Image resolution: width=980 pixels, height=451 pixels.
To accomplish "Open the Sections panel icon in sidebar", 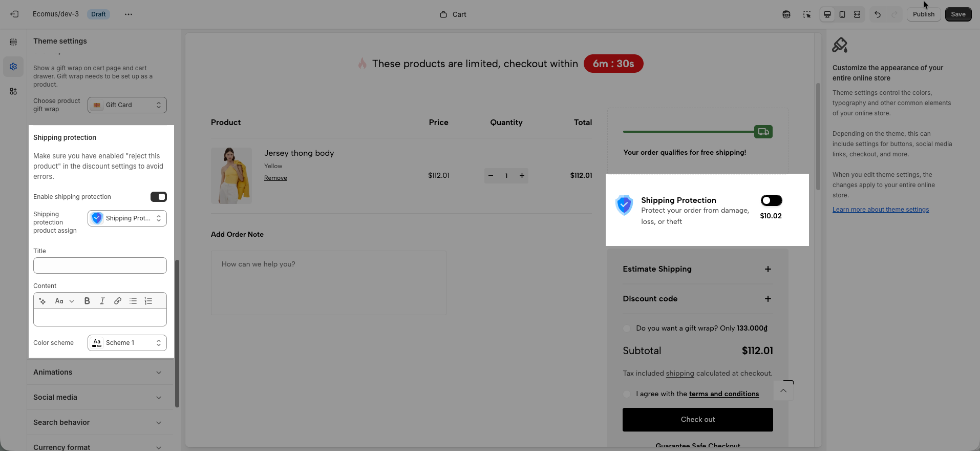I will [x=13, y=42].
